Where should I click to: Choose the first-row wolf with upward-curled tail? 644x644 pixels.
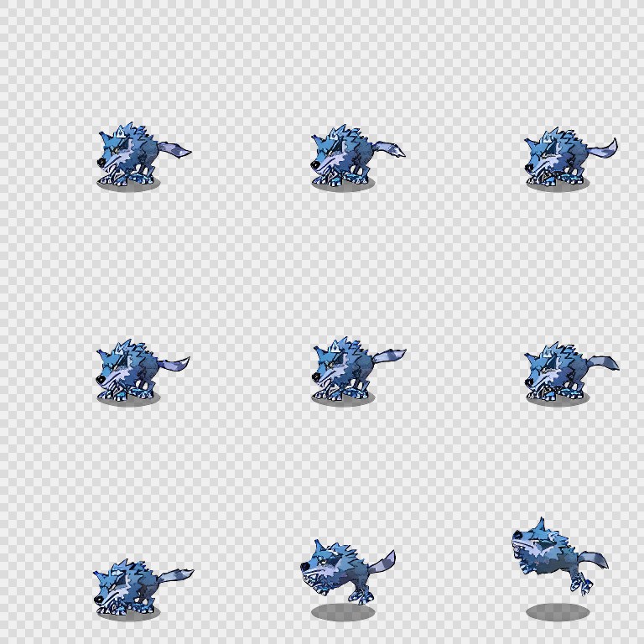(570, 158)
